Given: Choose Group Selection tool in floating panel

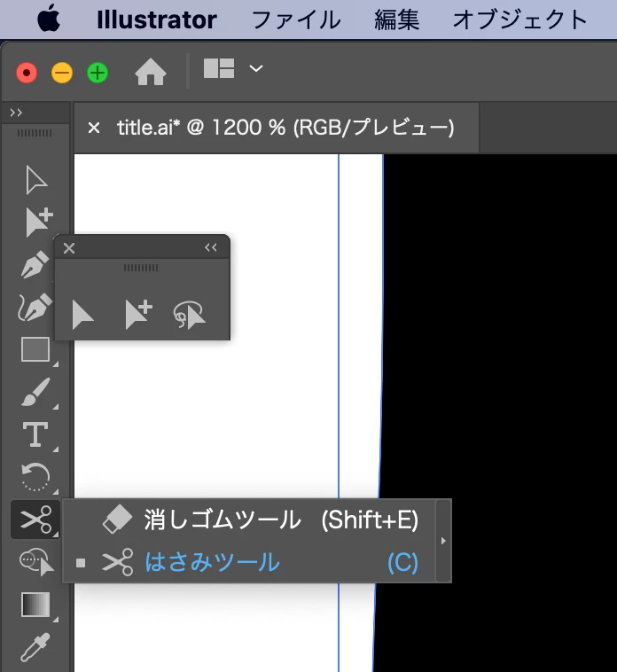Looking at the screenshot, I should (138, 314).
